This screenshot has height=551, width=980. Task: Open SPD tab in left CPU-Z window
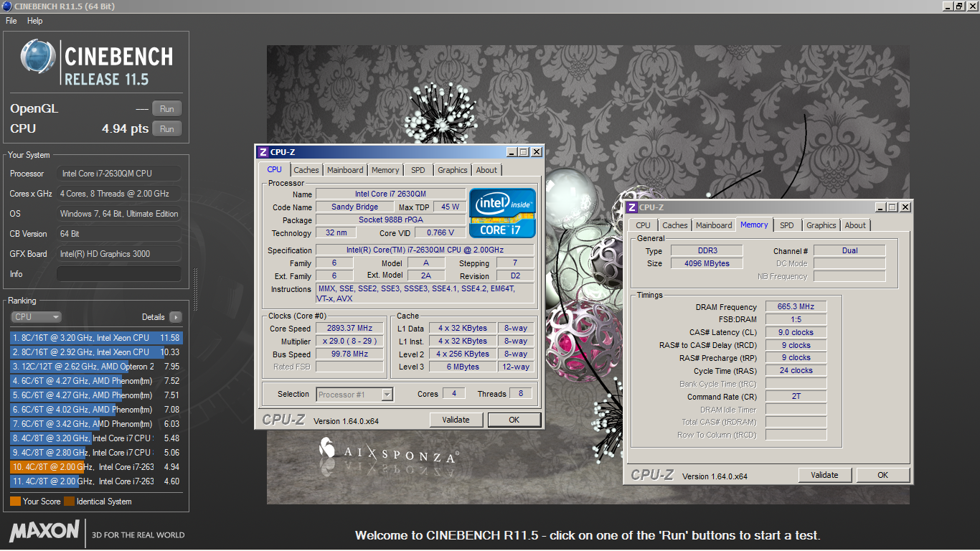click(x=418, y=170)
